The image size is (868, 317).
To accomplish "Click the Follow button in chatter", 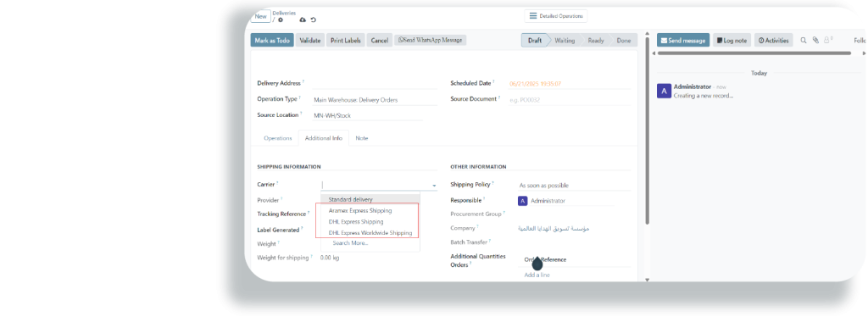I will point(860,41).
